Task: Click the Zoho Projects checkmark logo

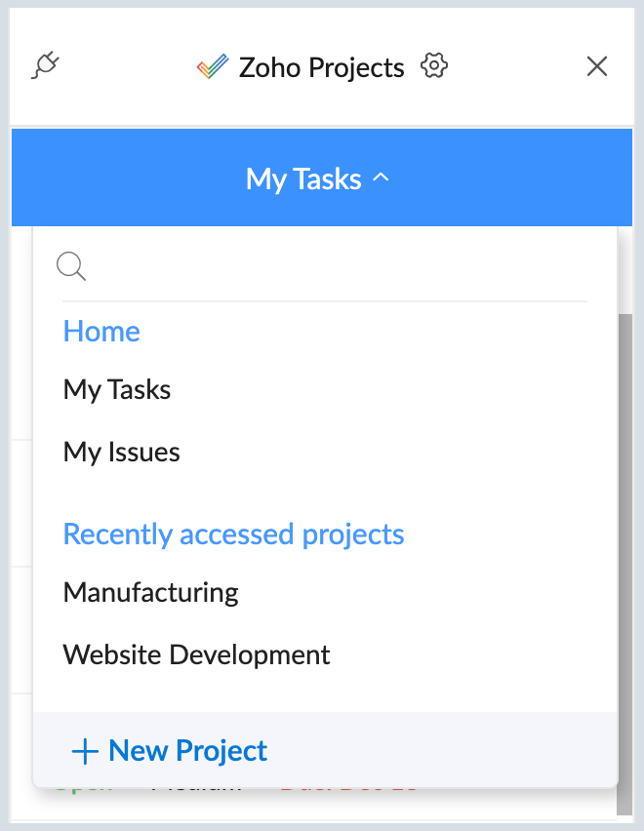Action: pos(212,67)
